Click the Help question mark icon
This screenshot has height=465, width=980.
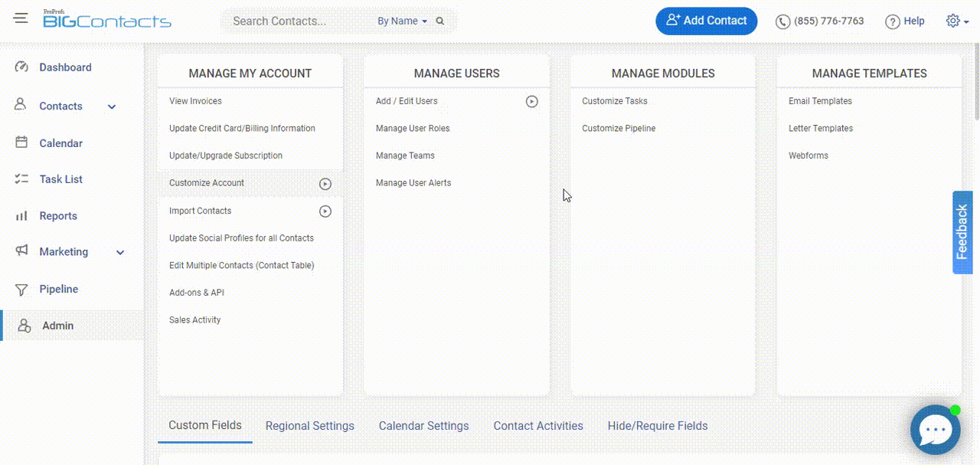click(x=892, y=21)
